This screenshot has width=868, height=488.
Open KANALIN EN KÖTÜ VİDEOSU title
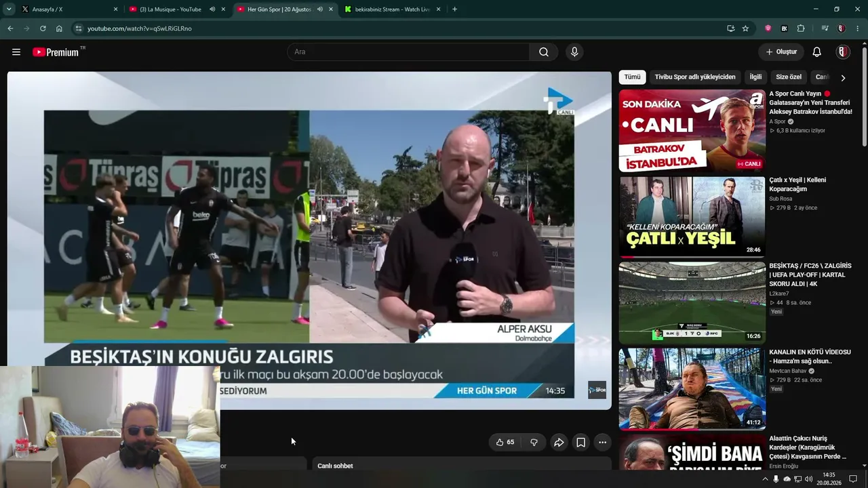click(x=810, y=357)
